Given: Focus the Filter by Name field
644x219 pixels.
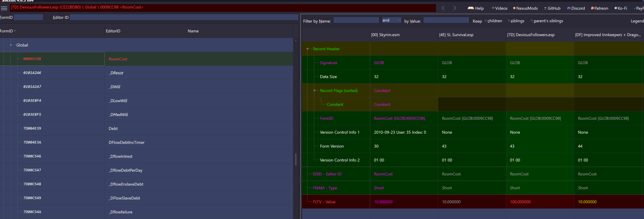Looking at the screenshot, I should (x=356, y=20).
